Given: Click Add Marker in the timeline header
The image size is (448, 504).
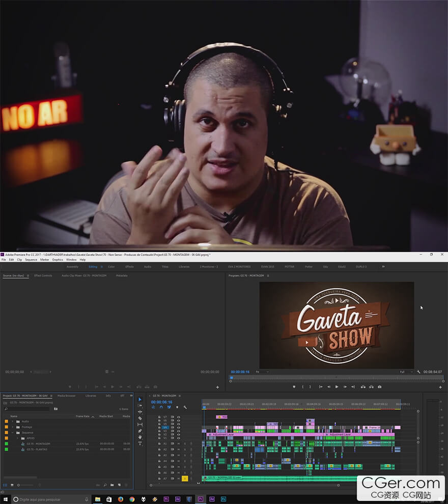Looking at the screenshot, I should point(177,407).
